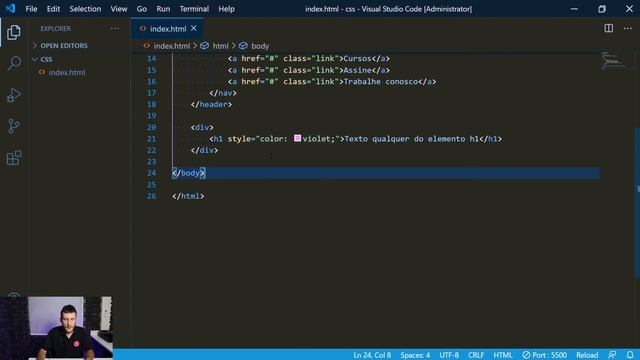
Task: Click the VS Code logo icon
Action: (x=10, y=9)
